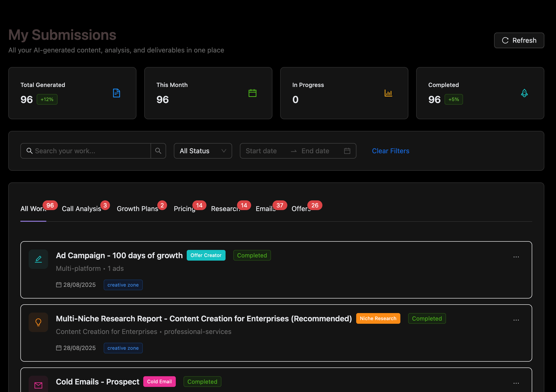556x392 pixels.
Task: Click the creative zone tag on Ad Campaign
Action: (123, 285)
